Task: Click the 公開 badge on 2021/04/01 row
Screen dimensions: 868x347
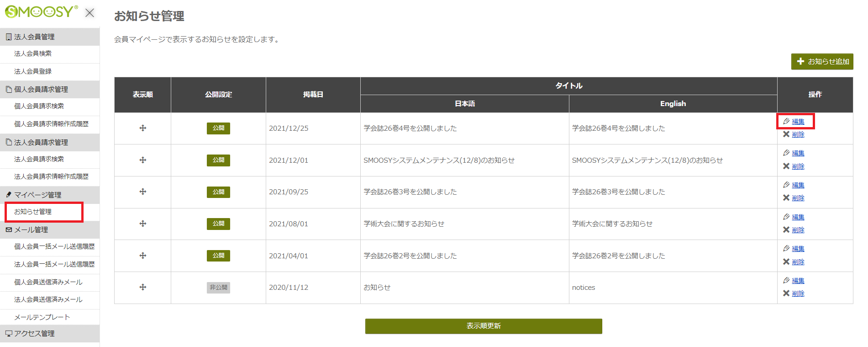Action: 218,256
